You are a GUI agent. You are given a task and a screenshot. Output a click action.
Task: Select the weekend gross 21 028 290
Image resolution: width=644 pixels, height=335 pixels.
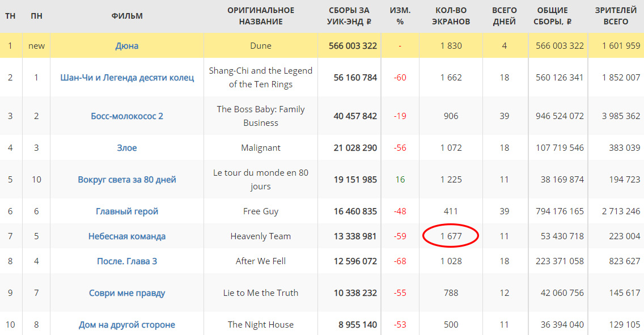(355, 147)
